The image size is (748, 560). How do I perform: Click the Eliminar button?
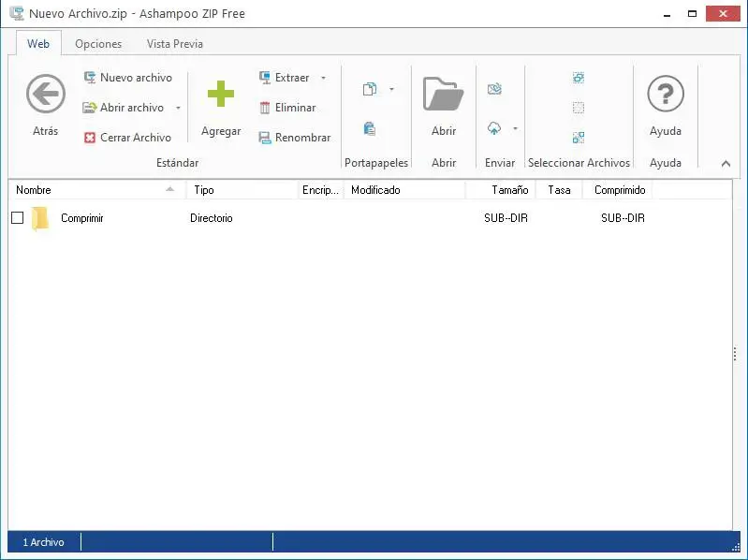point(287,108)
